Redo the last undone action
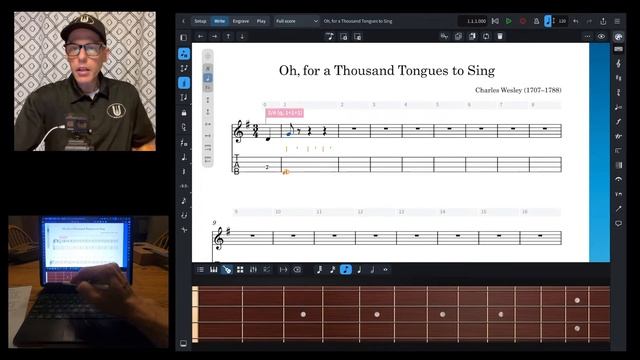Image resolution: width=640 pixels, height=360 pixels. [x=589, y=21]
